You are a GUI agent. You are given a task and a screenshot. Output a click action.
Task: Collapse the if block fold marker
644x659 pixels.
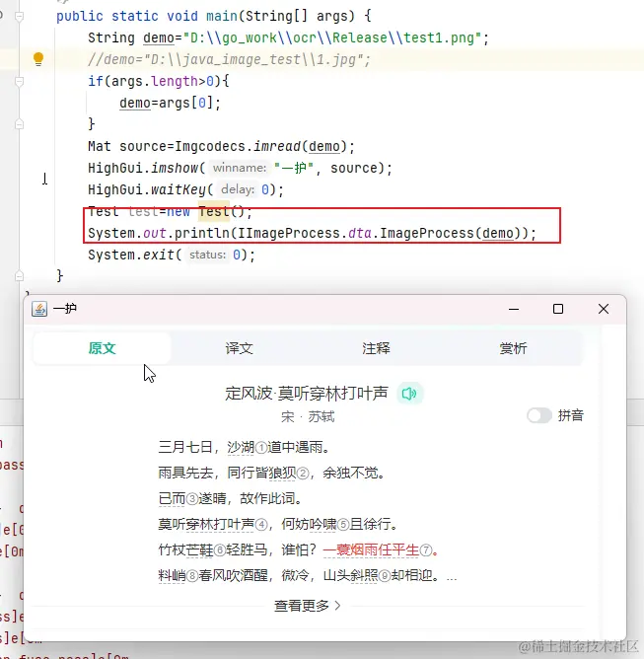19,81
